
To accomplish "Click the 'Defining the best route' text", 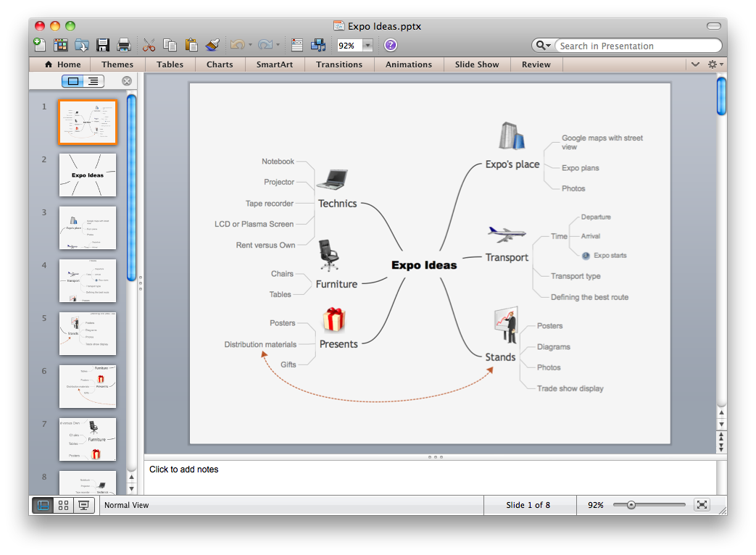I will (x=589, y=297).
